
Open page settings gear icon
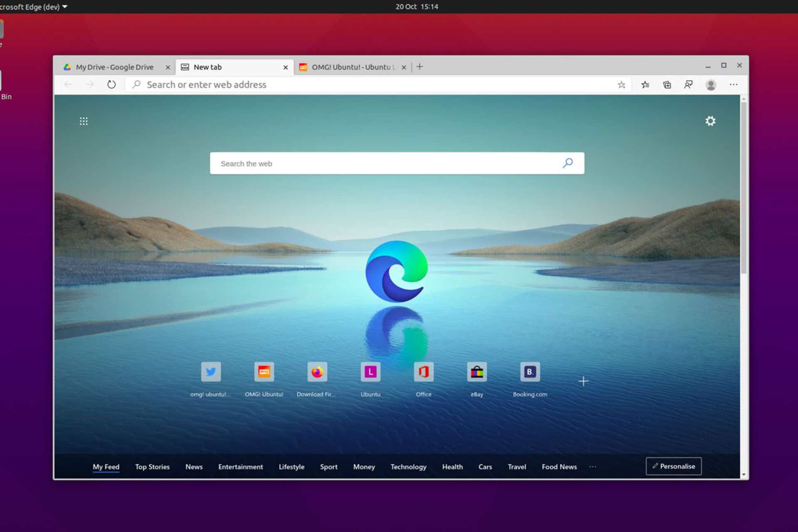(710, 121)
